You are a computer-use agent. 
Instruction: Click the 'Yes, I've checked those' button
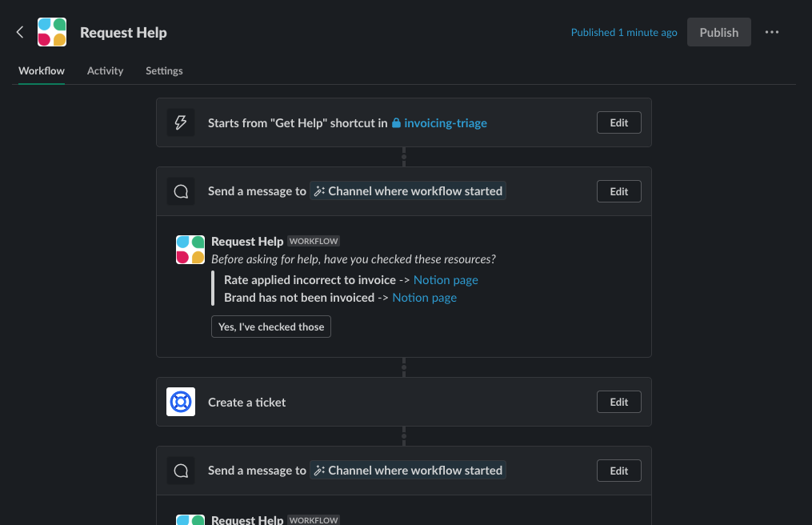(x=271, y=327)
